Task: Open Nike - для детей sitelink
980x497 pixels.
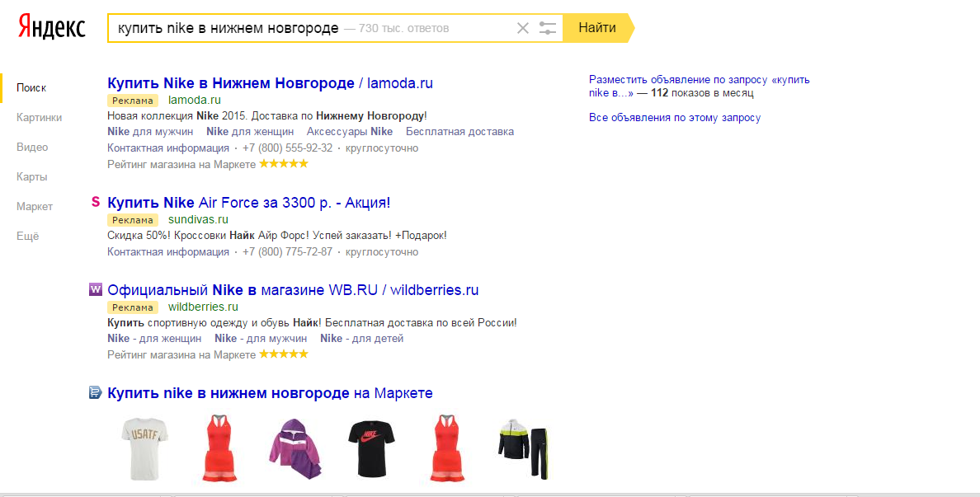Action: tap(362, 339)
